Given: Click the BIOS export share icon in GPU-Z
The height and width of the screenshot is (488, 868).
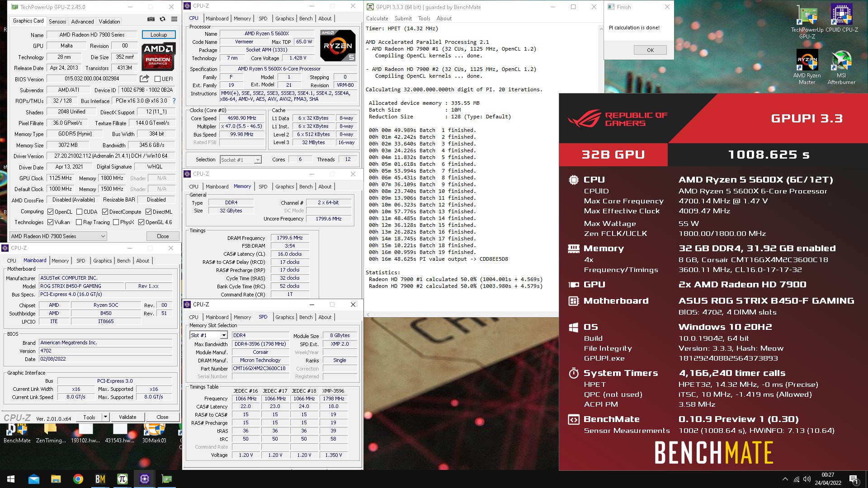Looking at the screenshot, I should coord(145,79).
